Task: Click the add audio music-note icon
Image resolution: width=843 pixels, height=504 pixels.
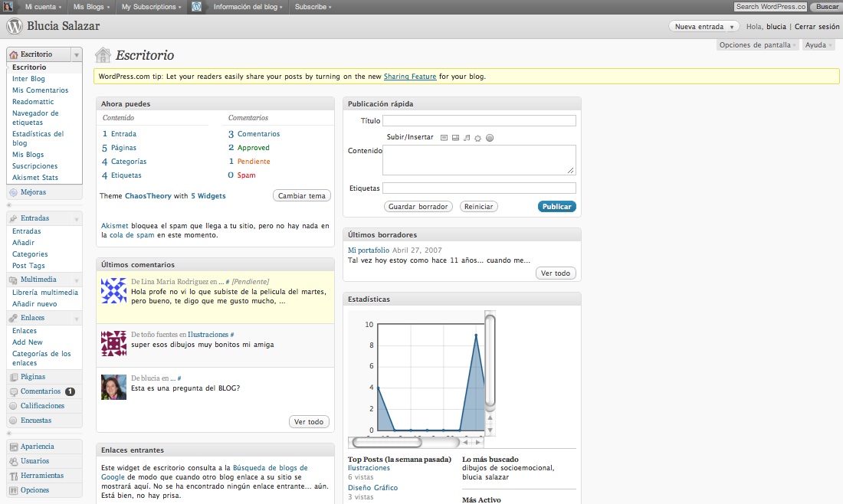Action: click(x=467, y=138)
